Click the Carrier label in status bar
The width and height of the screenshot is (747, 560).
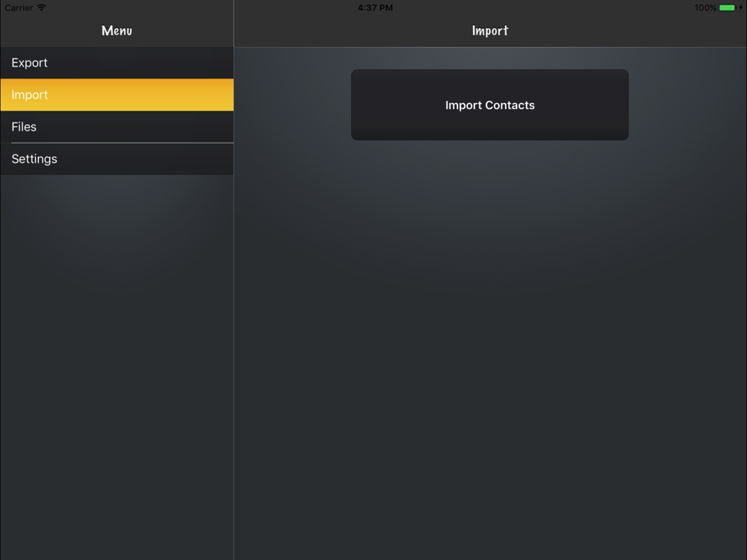pos(19,7)
